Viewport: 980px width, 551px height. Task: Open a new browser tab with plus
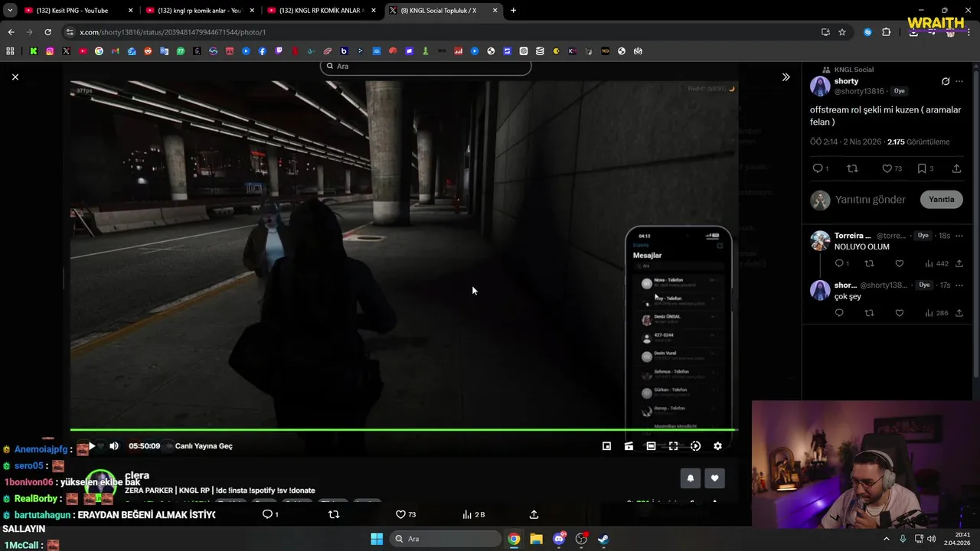[513, 11]
